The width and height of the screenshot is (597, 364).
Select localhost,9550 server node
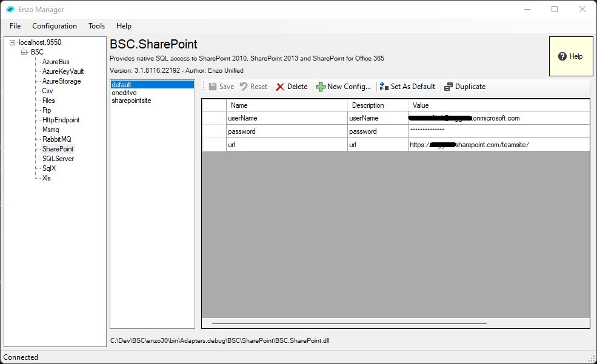click(x=40, y=42)
